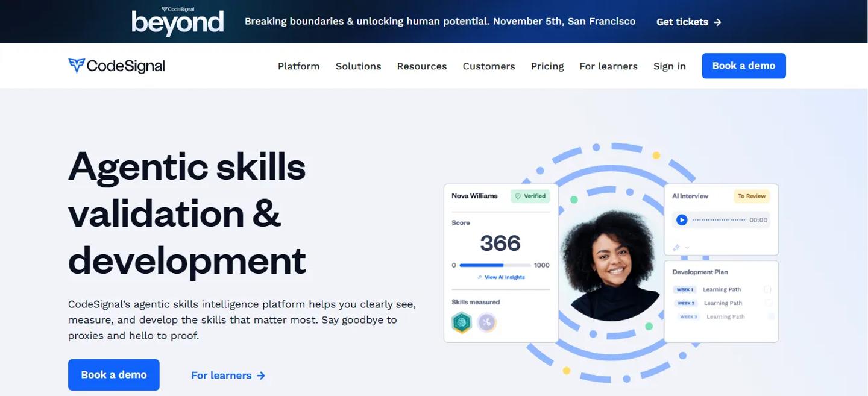Click Sign in
Screen dimensions: 868x396
[670, 66]
